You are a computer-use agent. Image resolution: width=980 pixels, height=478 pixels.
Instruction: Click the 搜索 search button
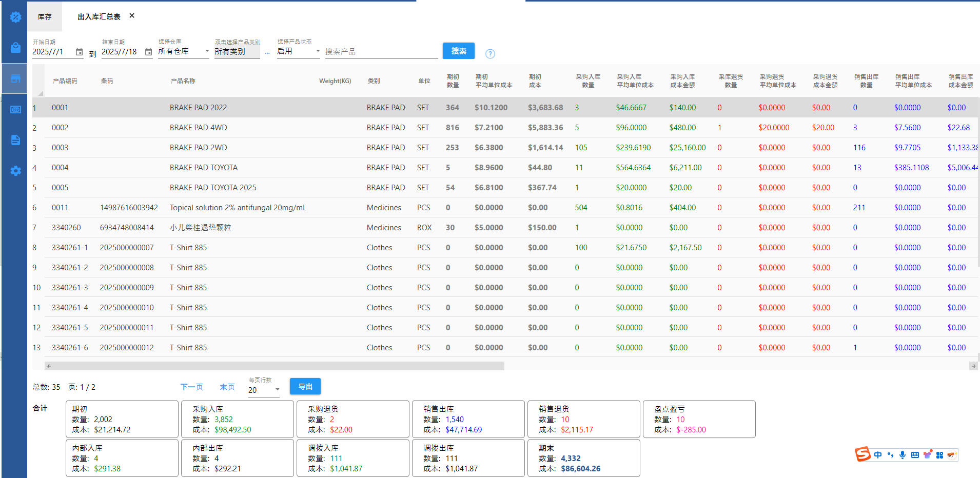458,51
